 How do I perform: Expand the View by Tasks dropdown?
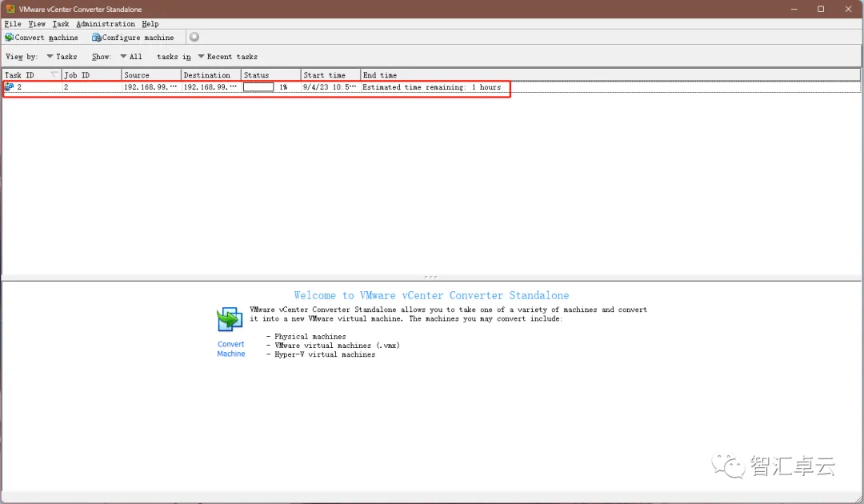point(62,57)
